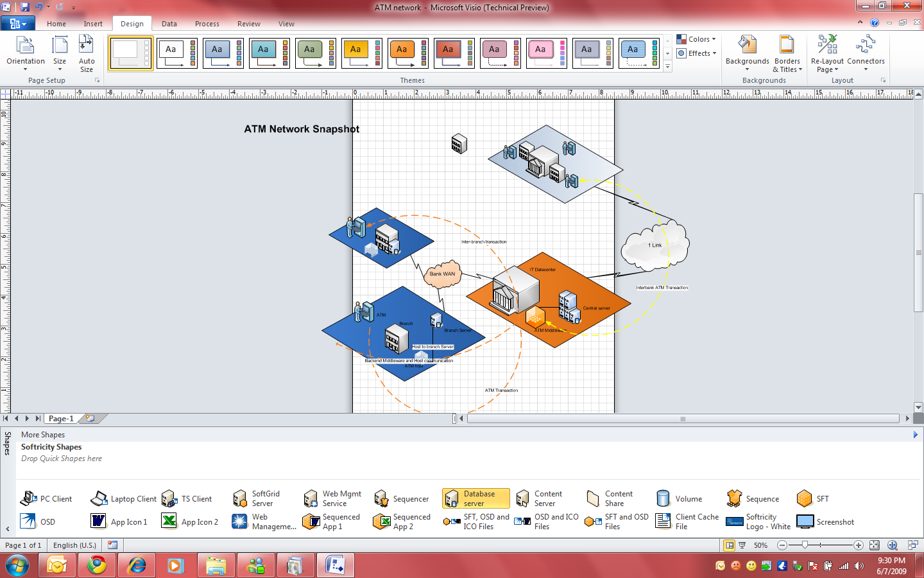This screenshot has width=924, height=578.
Task: Open Chrome from the taskbar
Action: click(98, 566)
